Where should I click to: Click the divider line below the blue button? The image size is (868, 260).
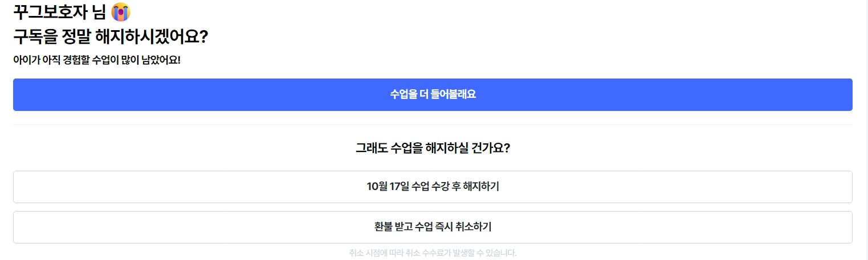click(x=433, y=125)
